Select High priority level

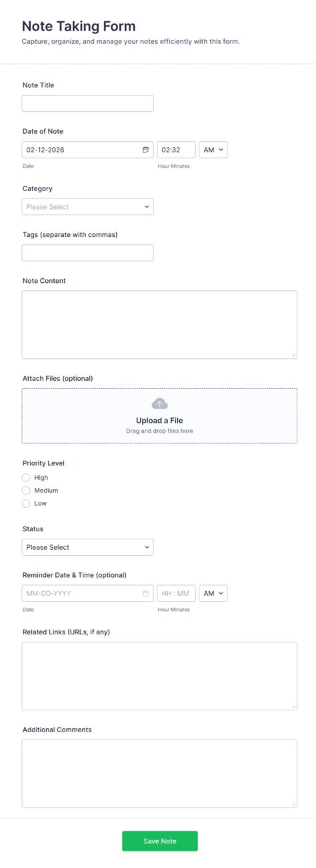[x=26, y=477]
